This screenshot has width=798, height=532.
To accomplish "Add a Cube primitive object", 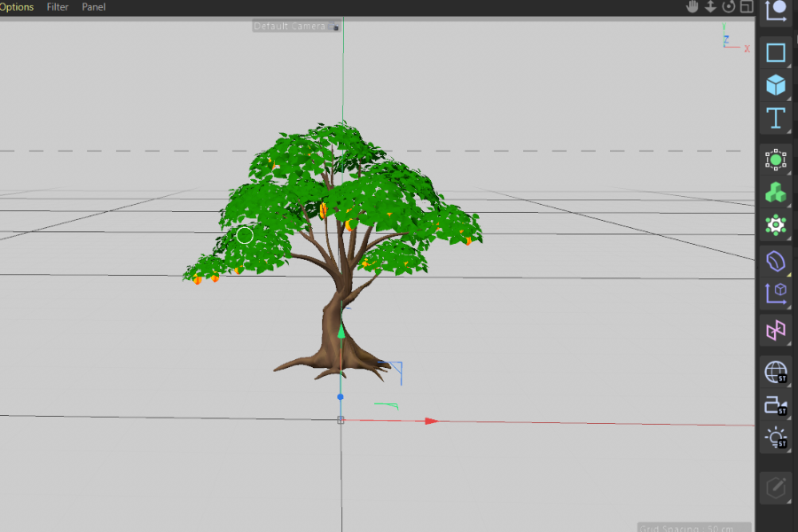I will pos(776,85).
